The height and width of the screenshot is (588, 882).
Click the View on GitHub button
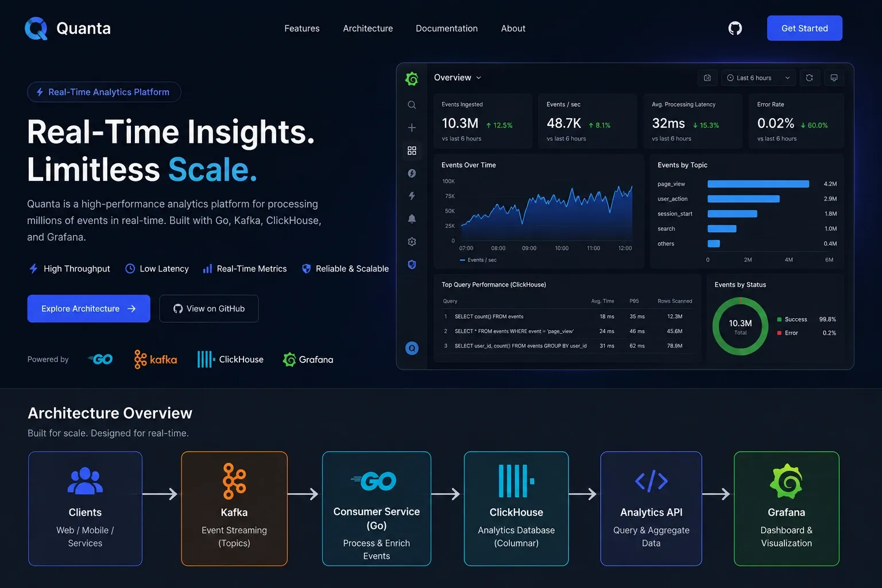pos(209,308)
